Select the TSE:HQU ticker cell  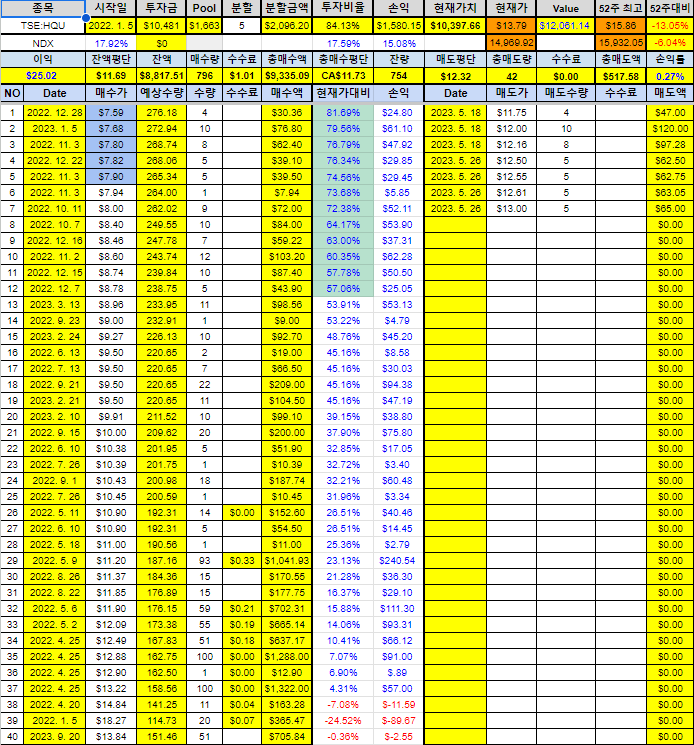click(x=43, y=26)
